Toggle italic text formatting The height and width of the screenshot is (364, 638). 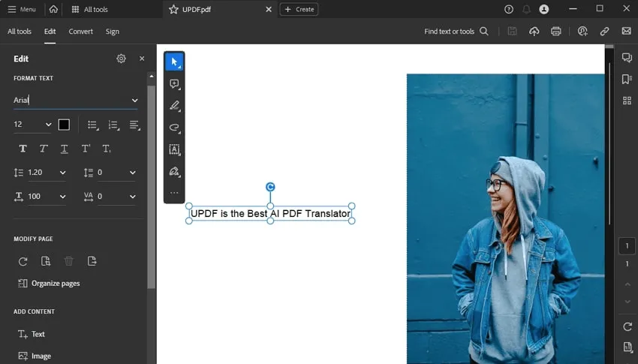pos(44,149)
